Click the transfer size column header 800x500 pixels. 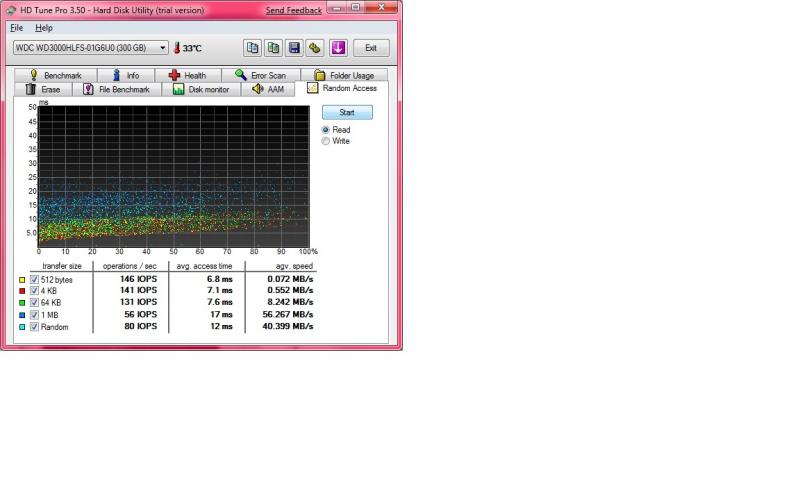[x=62, y=266]
